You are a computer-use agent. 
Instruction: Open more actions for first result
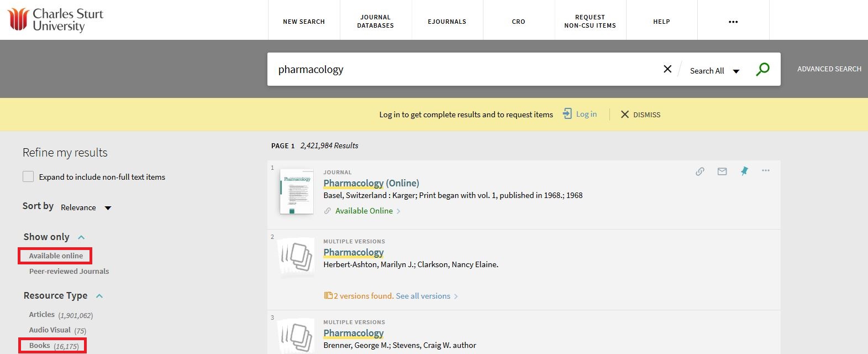766,170
